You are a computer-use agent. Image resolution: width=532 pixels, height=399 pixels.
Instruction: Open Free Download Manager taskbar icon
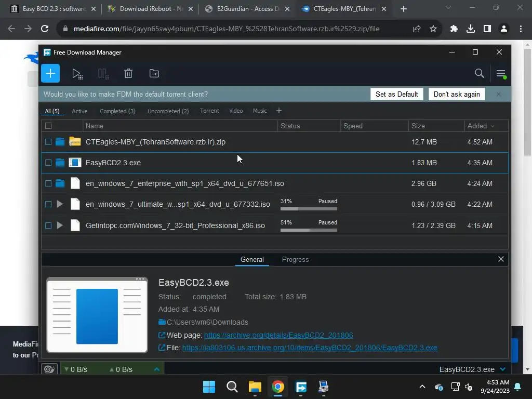pyautogui.click(x=301, y=387)
